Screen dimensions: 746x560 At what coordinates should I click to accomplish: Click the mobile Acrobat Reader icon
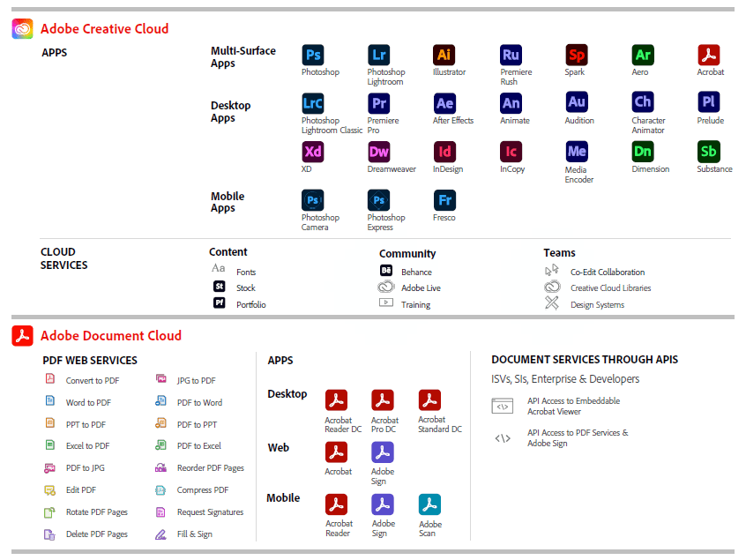[x=336, y=504]
